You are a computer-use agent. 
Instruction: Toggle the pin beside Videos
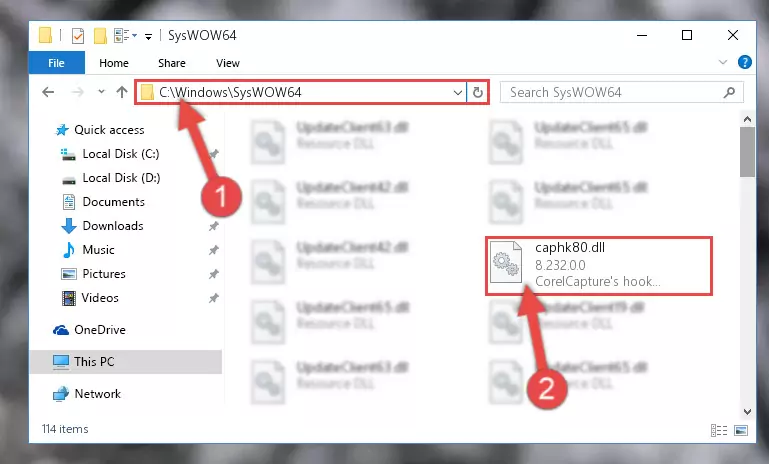213,298
